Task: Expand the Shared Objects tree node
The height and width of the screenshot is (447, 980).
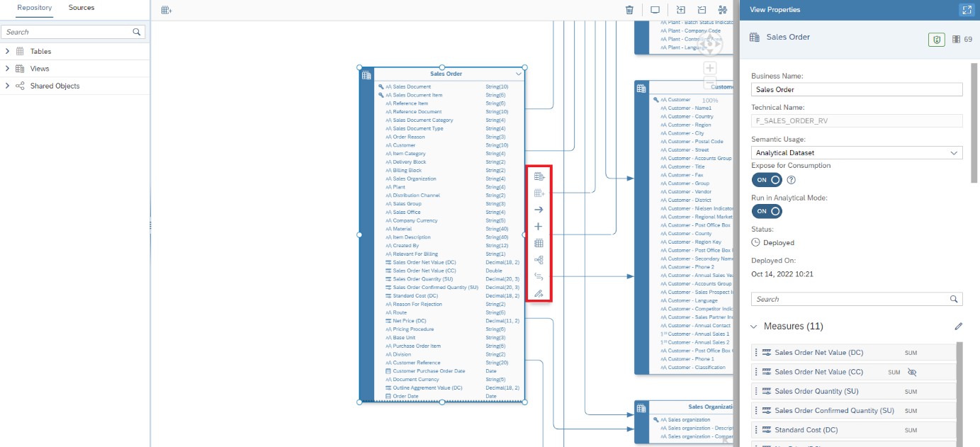Action: click(7, 86)
